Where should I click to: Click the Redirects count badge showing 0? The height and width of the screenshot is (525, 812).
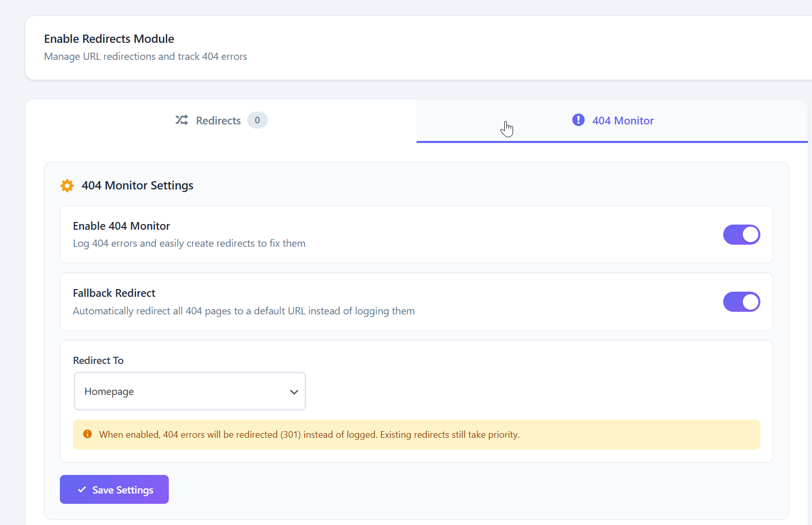(x=257, y=120)
